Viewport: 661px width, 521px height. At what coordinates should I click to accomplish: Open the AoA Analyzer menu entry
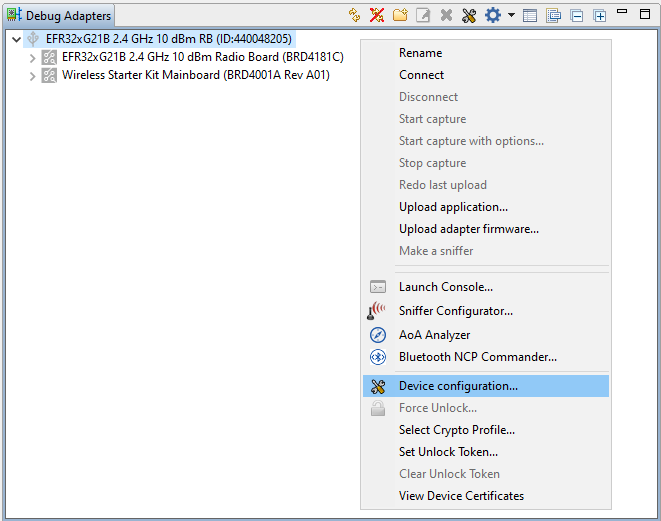pos(434,335)
